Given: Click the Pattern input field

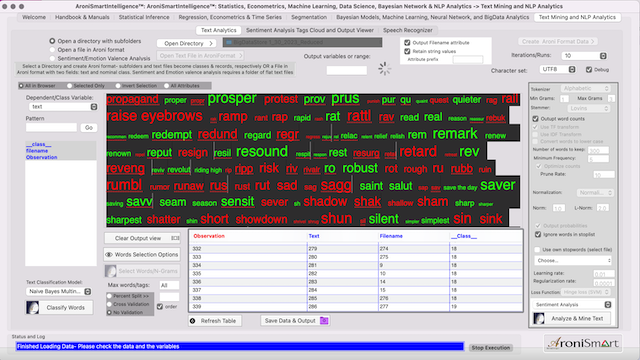Looking at the screenshot, I should tap(51, 127).
